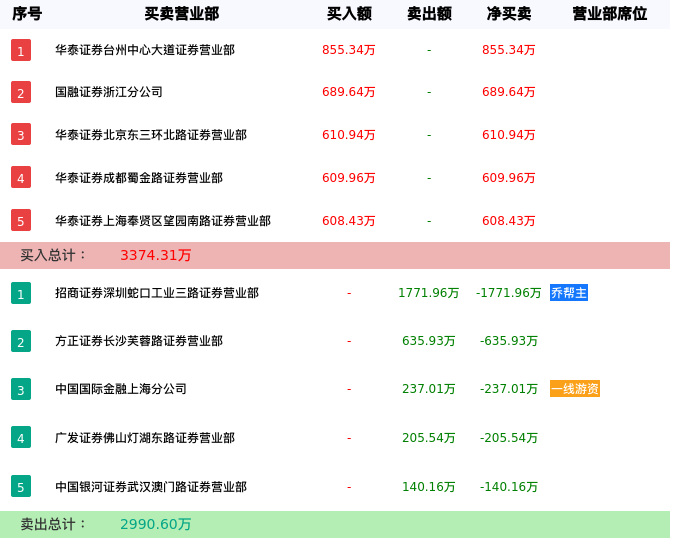Click the red rank 2 badge for 国融证券
Viewport: 676px width, 540px height.
[21, 92]
